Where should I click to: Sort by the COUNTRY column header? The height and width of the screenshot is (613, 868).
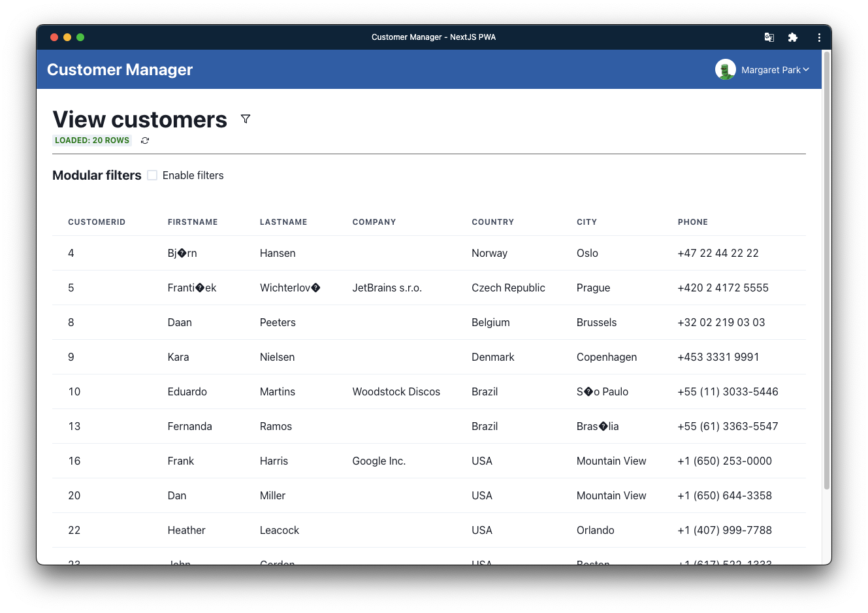click(x=493, y=222)
